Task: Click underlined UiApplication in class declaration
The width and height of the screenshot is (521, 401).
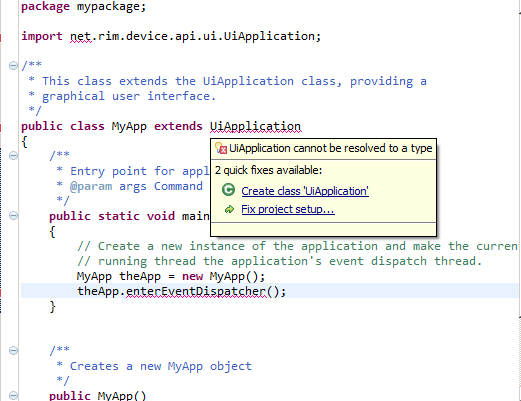Action: pyautogui.click(x=256, y=127)
